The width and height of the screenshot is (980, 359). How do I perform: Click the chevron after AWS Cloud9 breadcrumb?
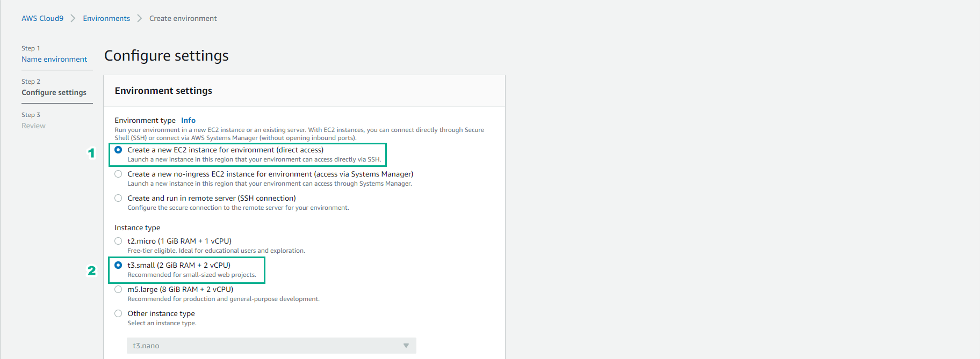point(73,18)
